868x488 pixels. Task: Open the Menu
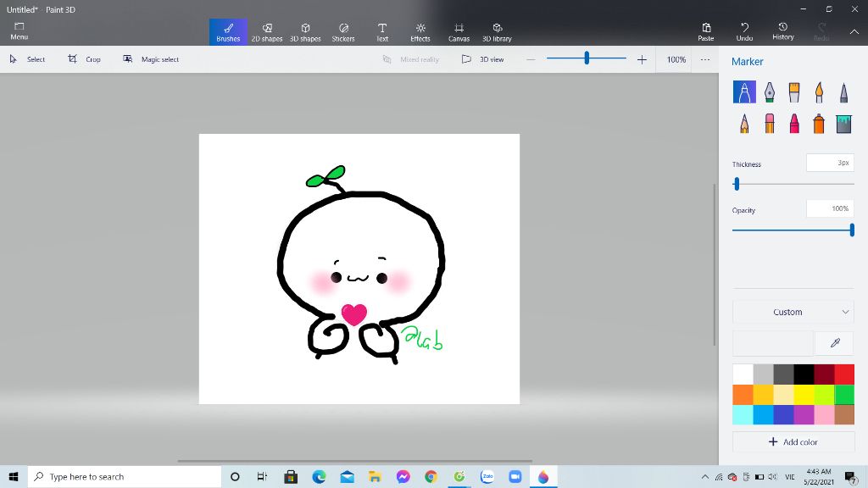coord(19,31)
